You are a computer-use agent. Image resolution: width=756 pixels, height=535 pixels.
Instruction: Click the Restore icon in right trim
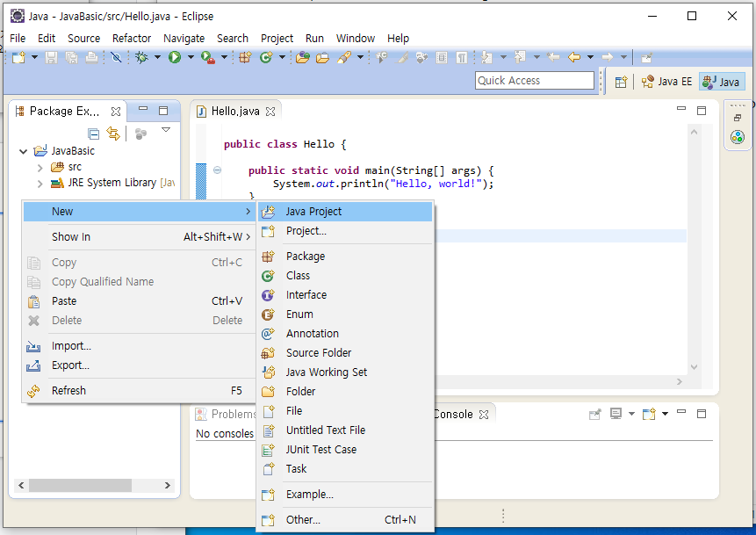point(738,118)
